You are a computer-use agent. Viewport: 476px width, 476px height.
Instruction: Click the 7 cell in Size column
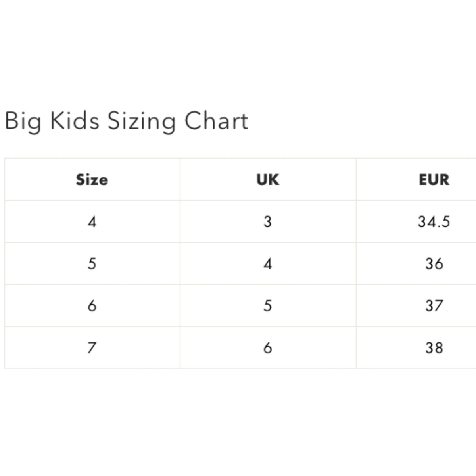(92, 348)
